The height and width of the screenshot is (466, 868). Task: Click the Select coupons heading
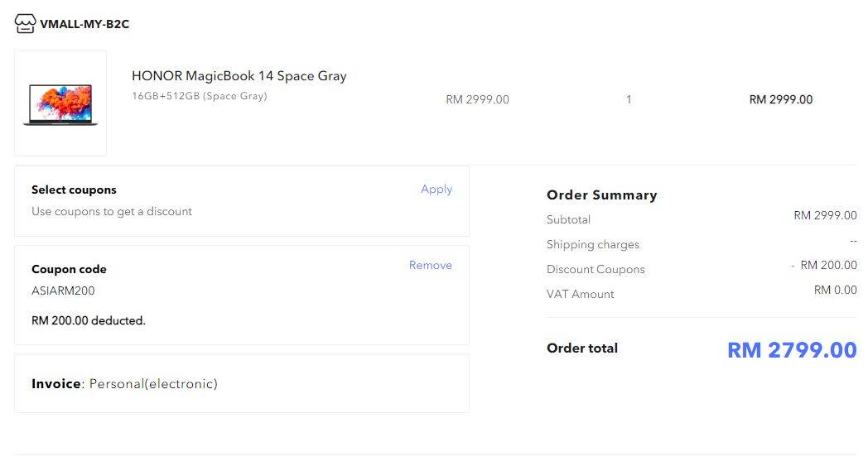pos(74,190)
